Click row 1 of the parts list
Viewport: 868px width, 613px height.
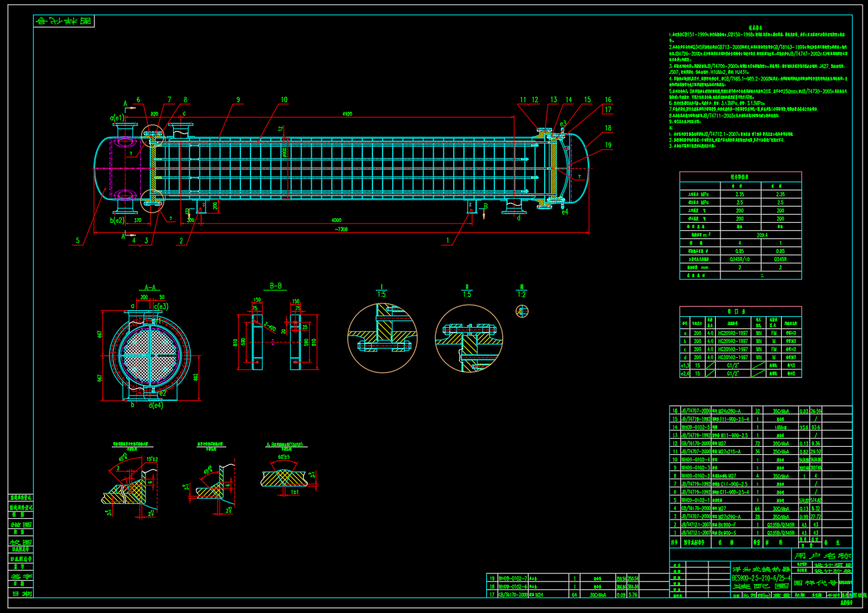[761, 532]
